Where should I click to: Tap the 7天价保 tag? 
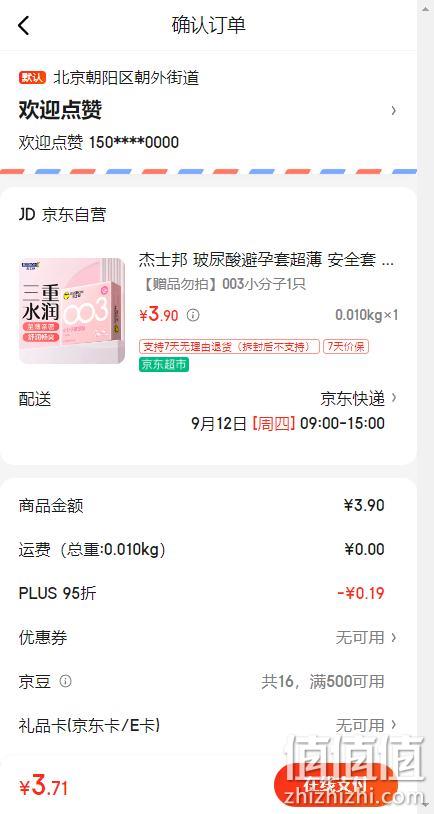[346, 347]
